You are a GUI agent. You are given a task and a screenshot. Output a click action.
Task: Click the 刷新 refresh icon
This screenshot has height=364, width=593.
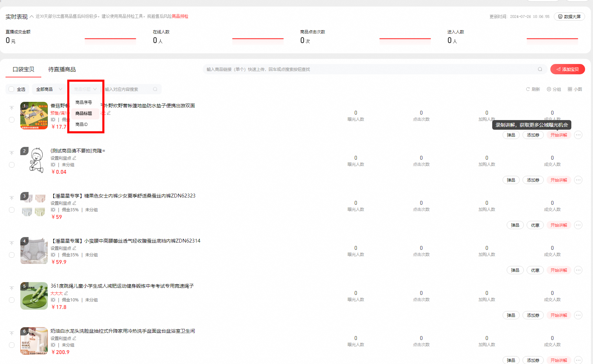(528, 89)
